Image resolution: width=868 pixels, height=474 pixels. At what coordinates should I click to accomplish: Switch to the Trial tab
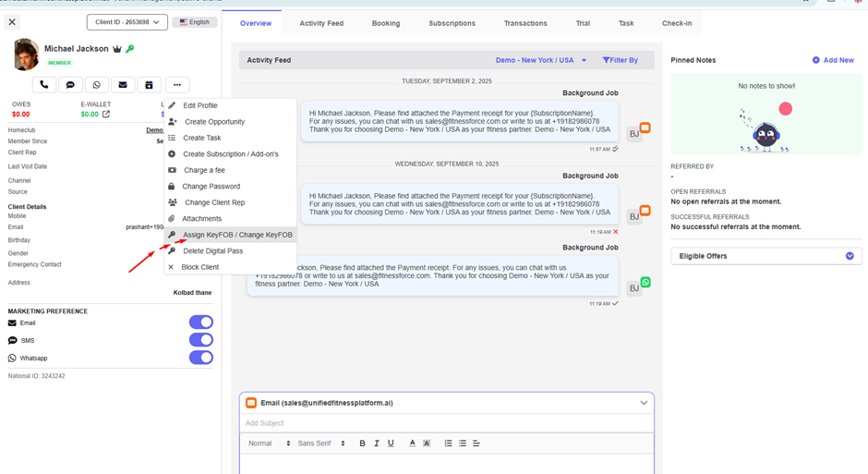tap(583, 23)
